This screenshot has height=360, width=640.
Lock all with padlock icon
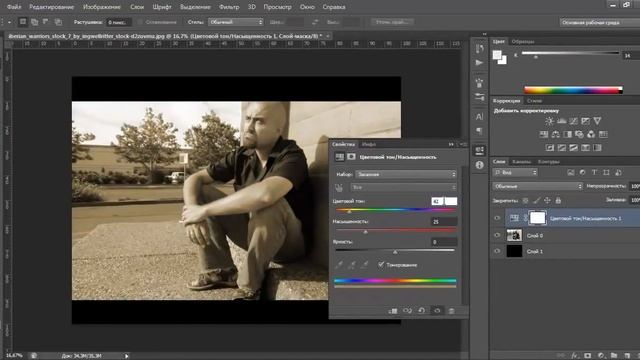558,200
